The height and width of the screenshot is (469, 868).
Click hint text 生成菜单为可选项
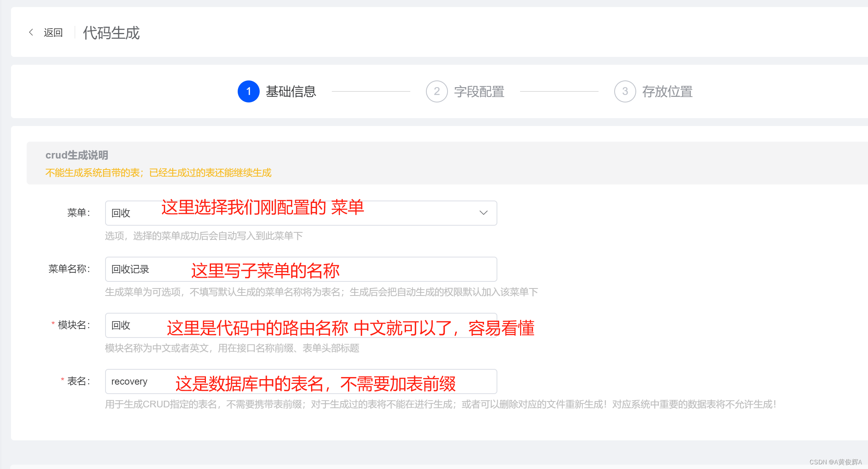tap(322, 292)
